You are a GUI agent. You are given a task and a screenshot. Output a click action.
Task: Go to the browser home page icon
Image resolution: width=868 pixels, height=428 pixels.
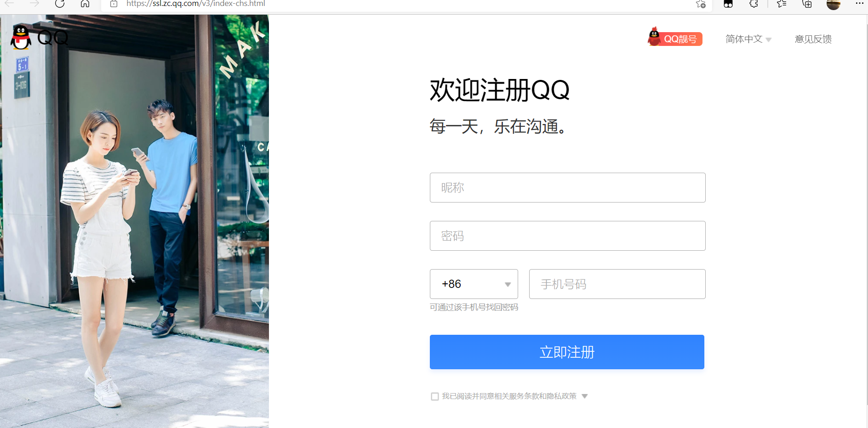(x=85, y=4)
